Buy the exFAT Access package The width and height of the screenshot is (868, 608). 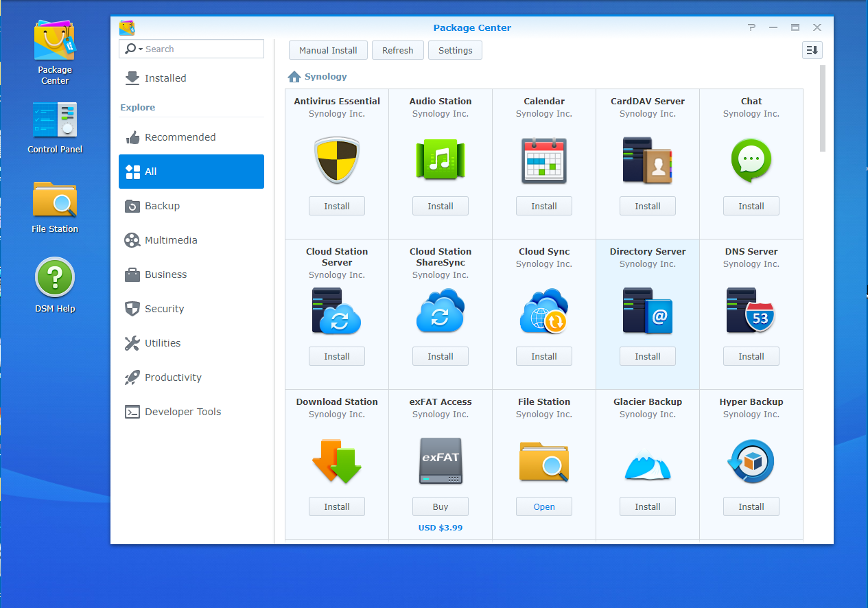[x=441, y=506]
